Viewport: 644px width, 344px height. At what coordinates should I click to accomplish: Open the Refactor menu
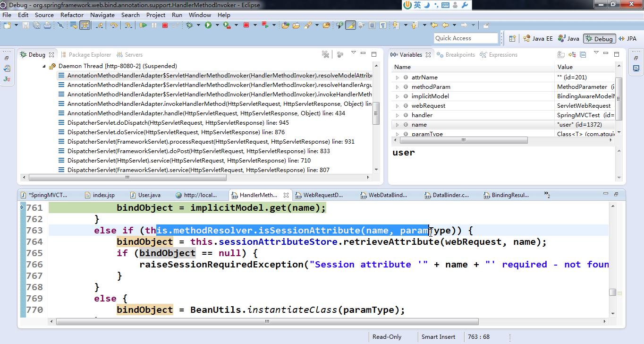pos(72,15)
